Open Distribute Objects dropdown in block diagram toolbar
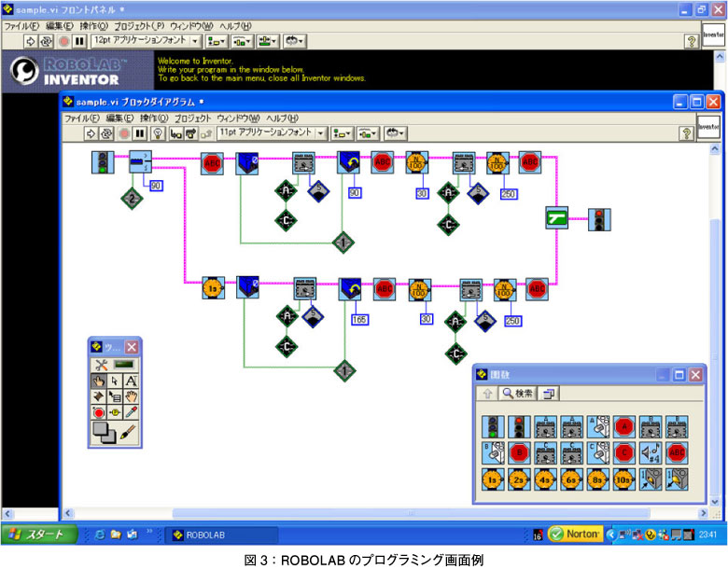Screen dimensions: 728x569 tap(368, 133)
